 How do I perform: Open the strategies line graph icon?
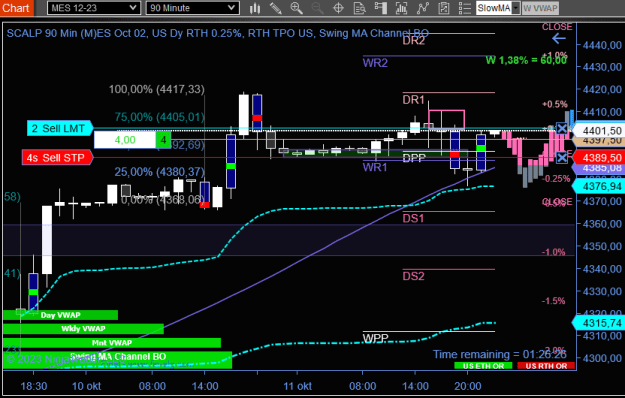coord(423,8)
